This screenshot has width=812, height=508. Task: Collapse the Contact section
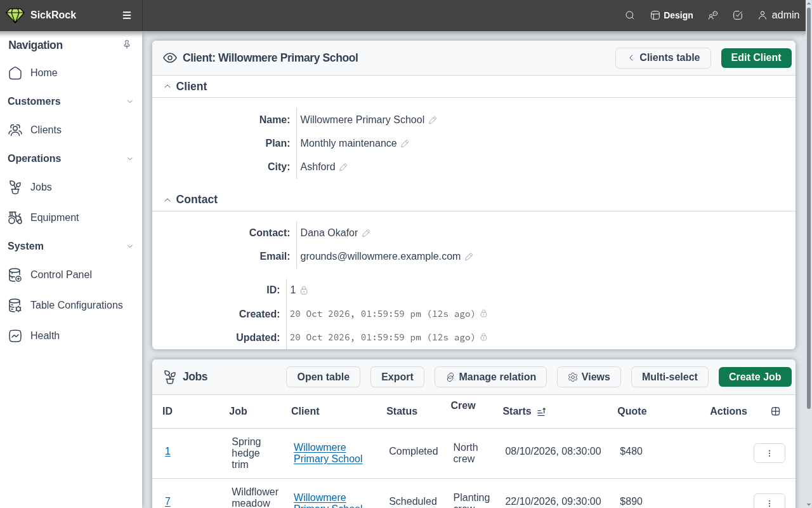167,199
